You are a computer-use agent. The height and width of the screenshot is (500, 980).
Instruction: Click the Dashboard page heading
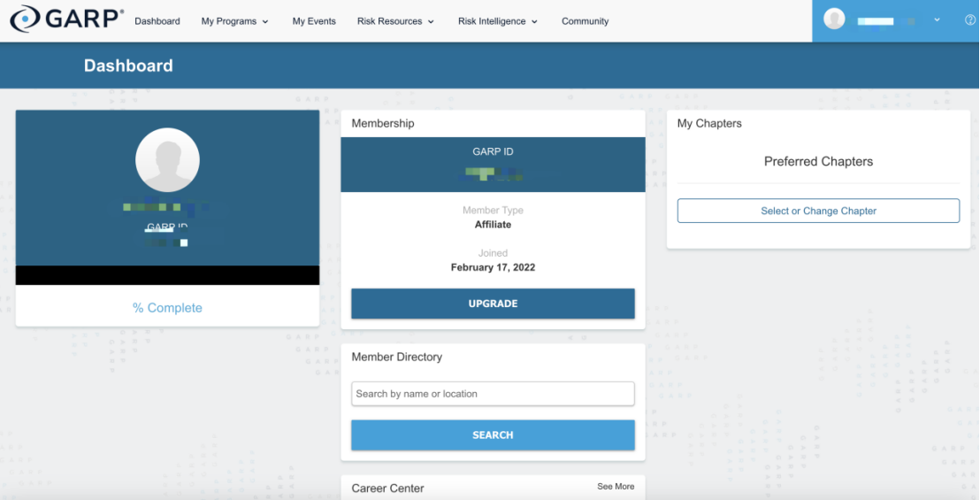click(128, 65)
